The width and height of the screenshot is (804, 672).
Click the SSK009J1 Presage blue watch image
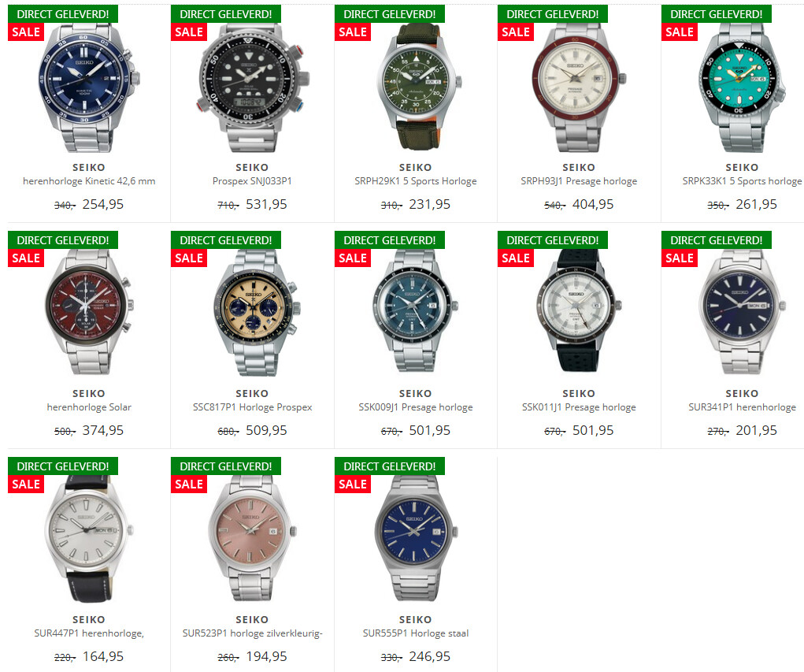[x=415, y=311]
